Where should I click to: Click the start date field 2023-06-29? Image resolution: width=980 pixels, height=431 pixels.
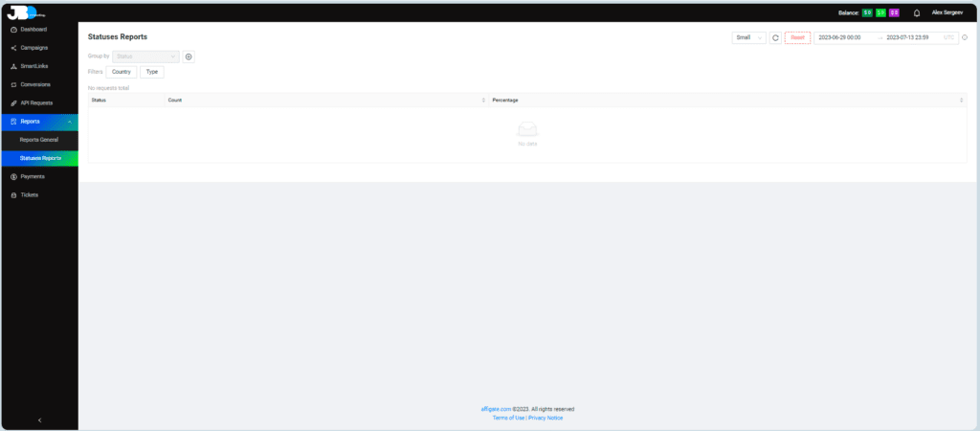pos(840,37)
